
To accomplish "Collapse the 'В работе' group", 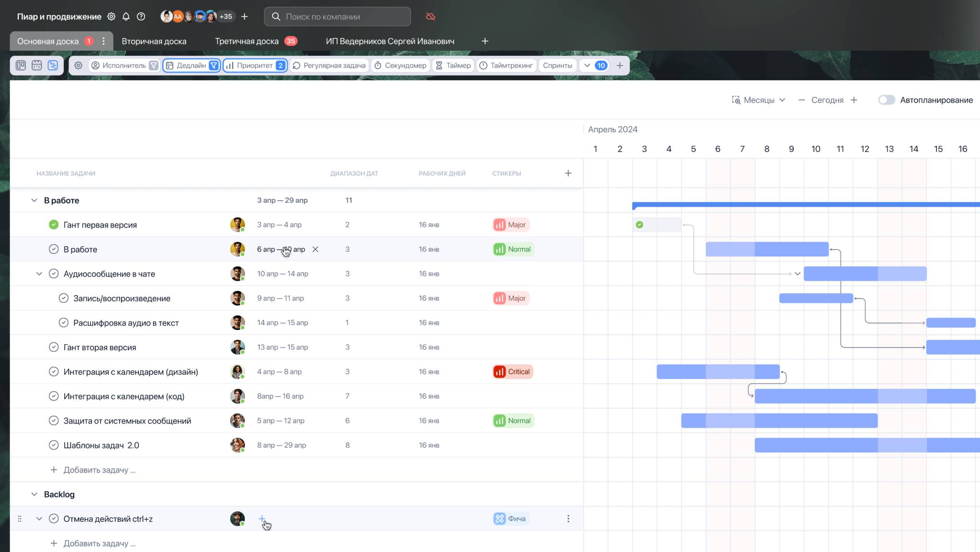I will (34, 200).
